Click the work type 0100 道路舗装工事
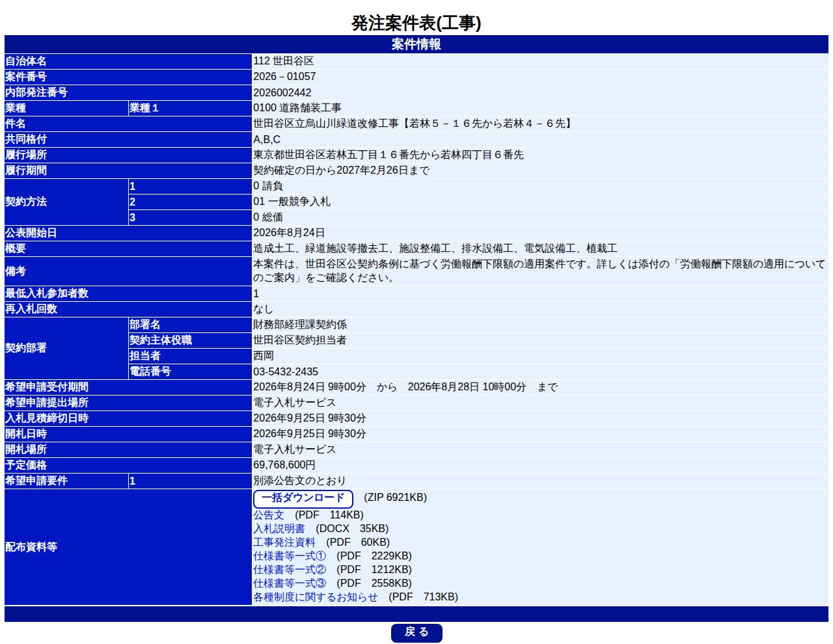This screenshot has width=833, height=644. point(297,108)
